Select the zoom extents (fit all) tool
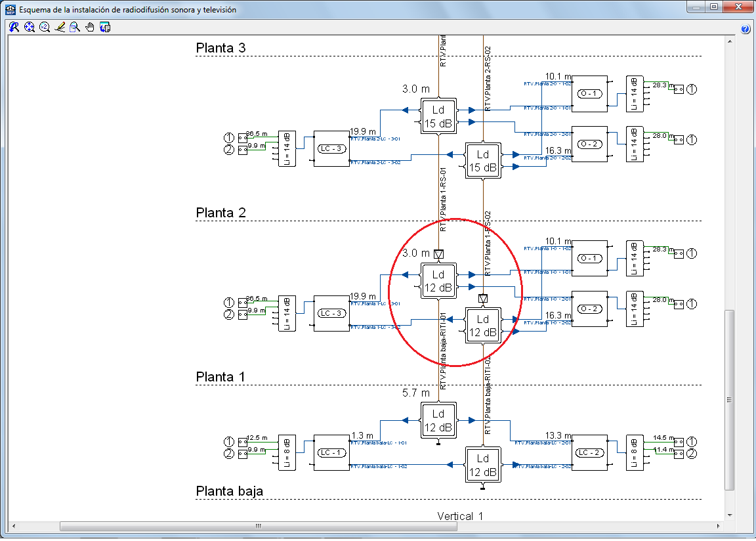This screenshot has width=756, height=541. [x=30, y=28]
